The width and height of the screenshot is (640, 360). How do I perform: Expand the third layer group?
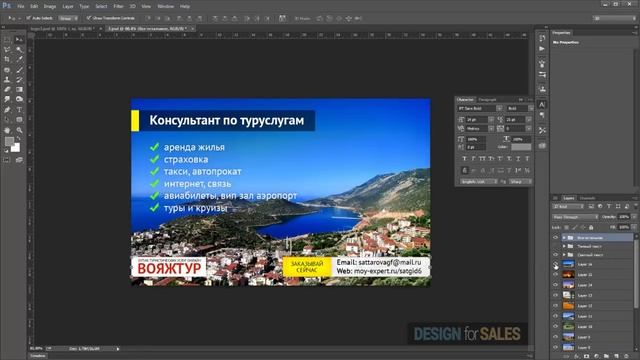pyautogui.click(x=564, y=255)
